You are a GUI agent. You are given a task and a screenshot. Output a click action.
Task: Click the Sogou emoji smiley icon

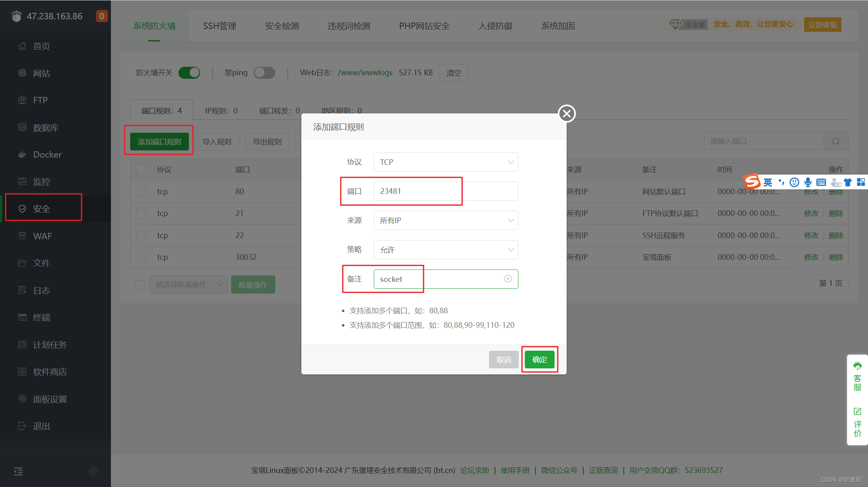click(x=794, y=183)
